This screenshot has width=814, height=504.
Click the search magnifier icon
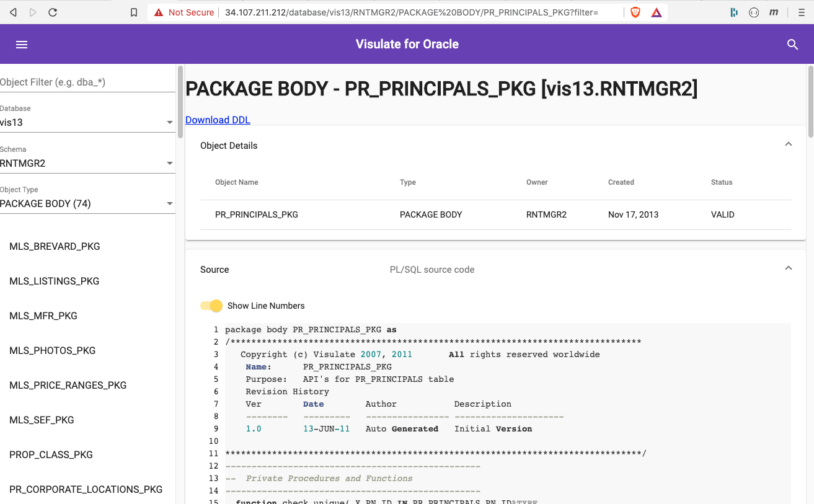[x=792, y=45]
